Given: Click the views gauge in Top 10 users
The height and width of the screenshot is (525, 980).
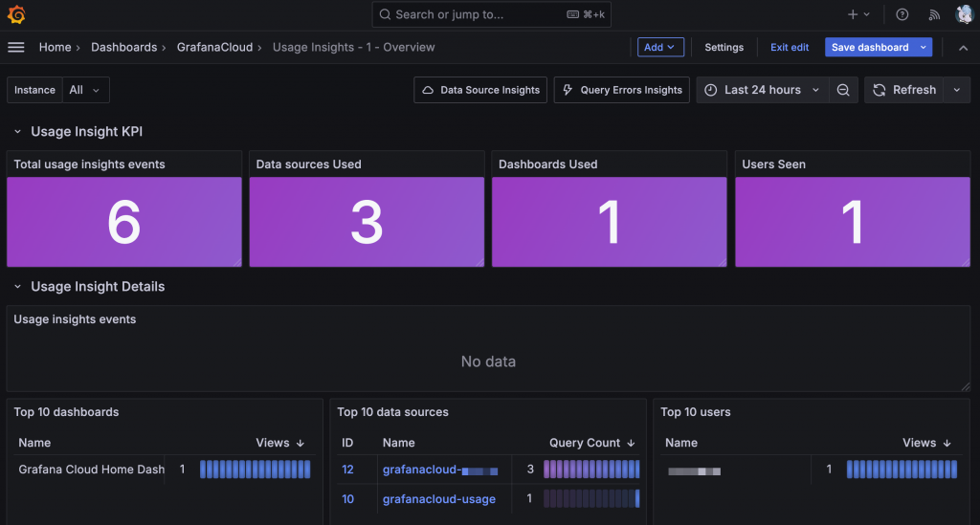Looking at the screenshot, I should pos(902,470).
